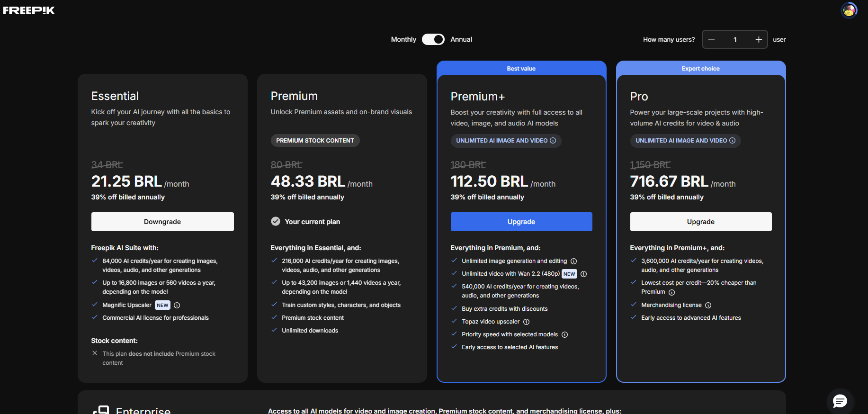868x414 pixels.
Task: Select the Monthly billing label
Action: pos(403,39)
